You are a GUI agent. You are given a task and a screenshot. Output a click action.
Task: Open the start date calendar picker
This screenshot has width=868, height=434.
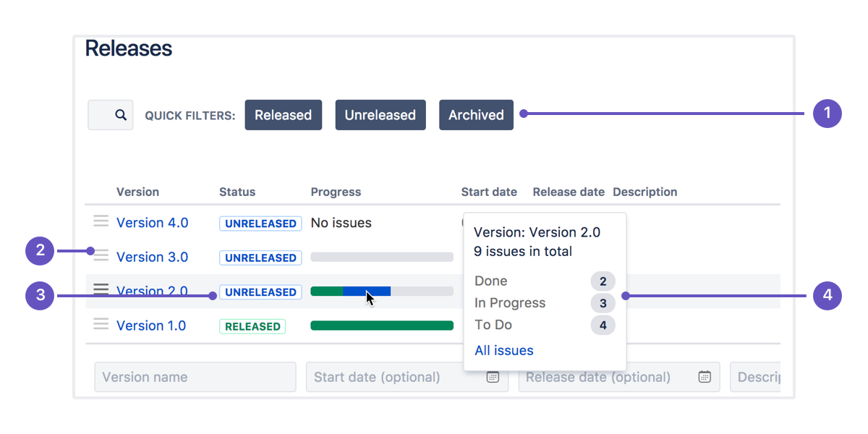(x=494, y=377)
